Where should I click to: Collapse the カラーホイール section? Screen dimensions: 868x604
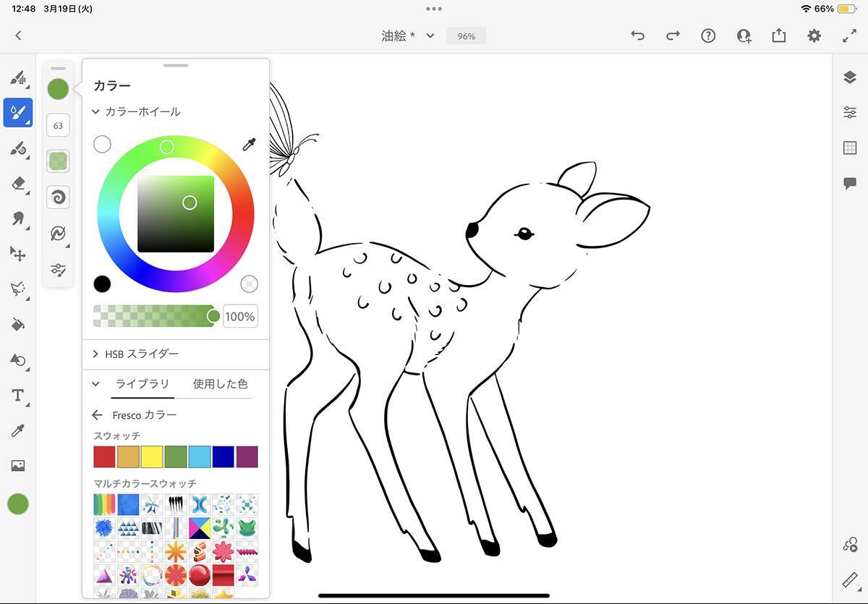(95, 112)
